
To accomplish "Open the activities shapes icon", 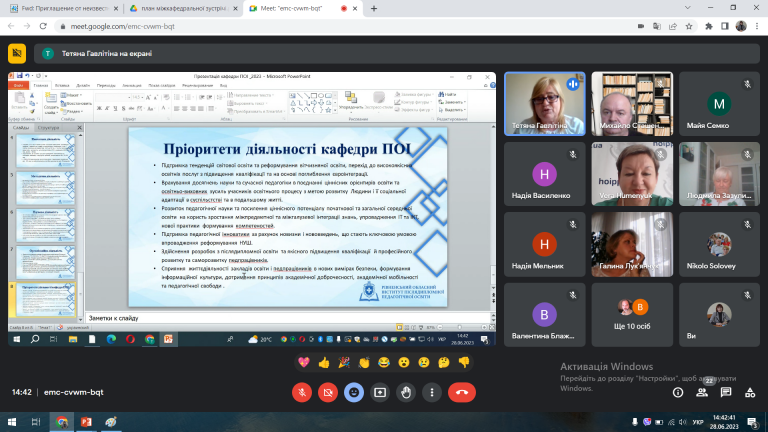I will coord(750,392).
